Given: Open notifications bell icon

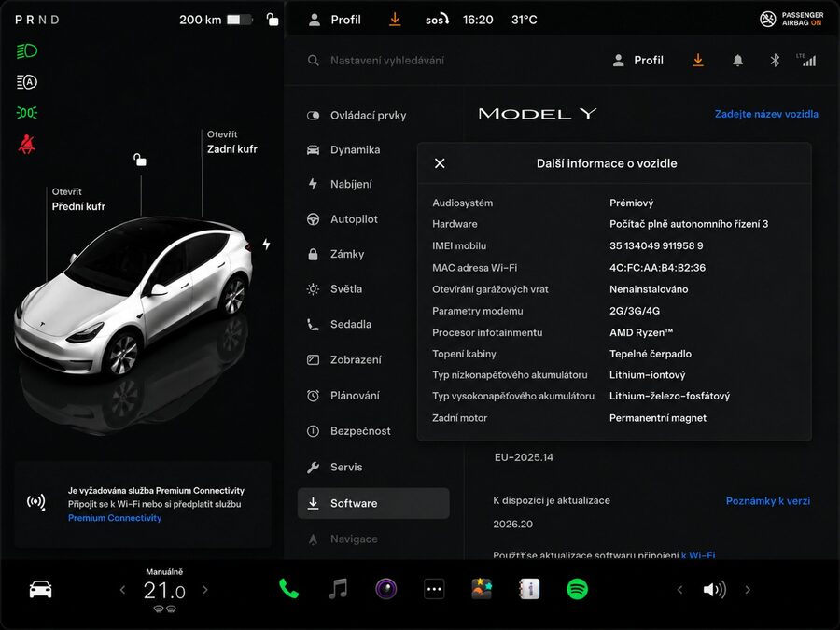Looking at the screenshot, I should coord(737,61).
